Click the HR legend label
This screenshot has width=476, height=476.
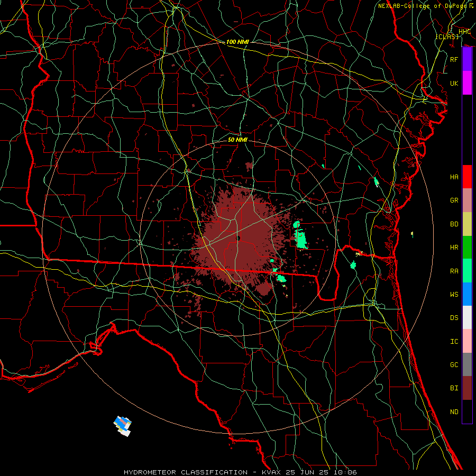coord(454,248)
